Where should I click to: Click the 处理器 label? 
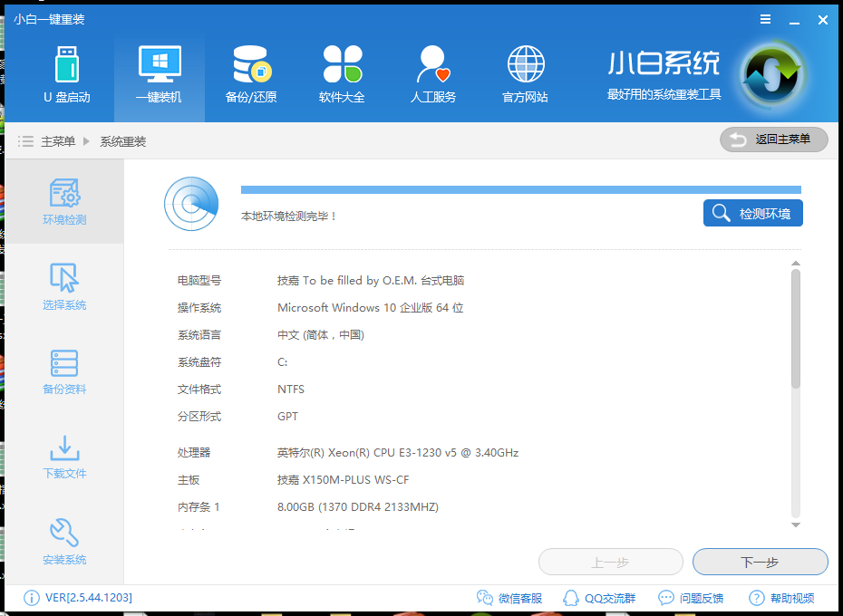coord(194,453)
